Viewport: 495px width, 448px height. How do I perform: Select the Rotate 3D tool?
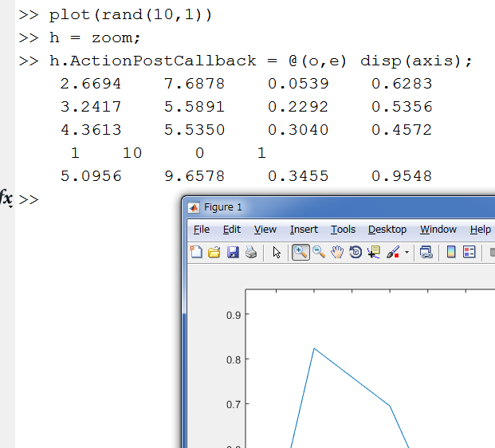click(356, 253)
